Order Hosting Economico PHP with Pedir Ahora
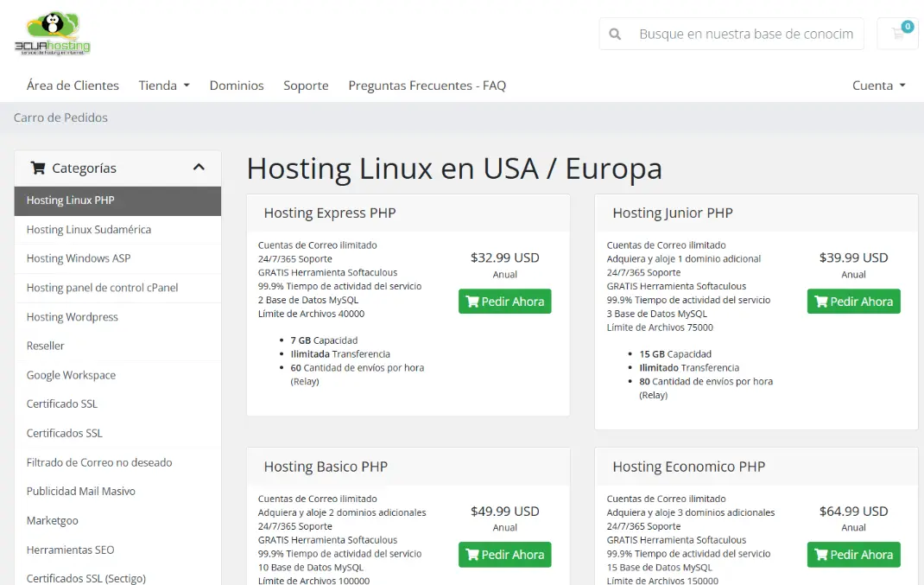Screen dimensions: 924x585 tap(854, 555)
